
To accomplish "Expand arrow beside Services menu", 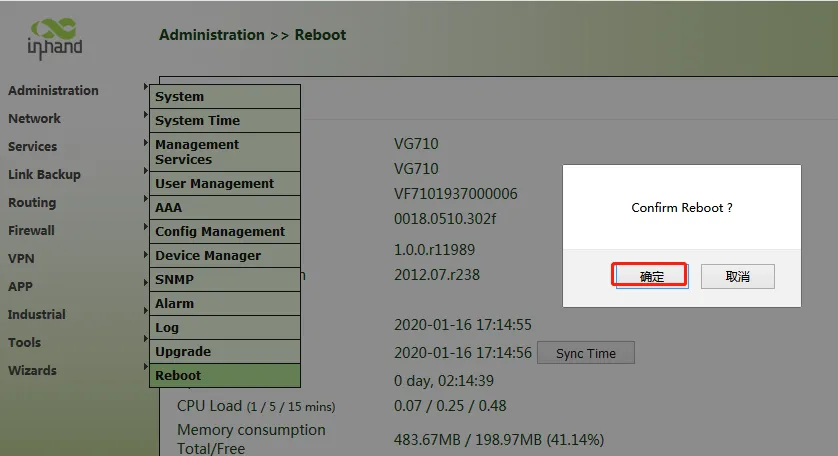I will click(145, 143).
